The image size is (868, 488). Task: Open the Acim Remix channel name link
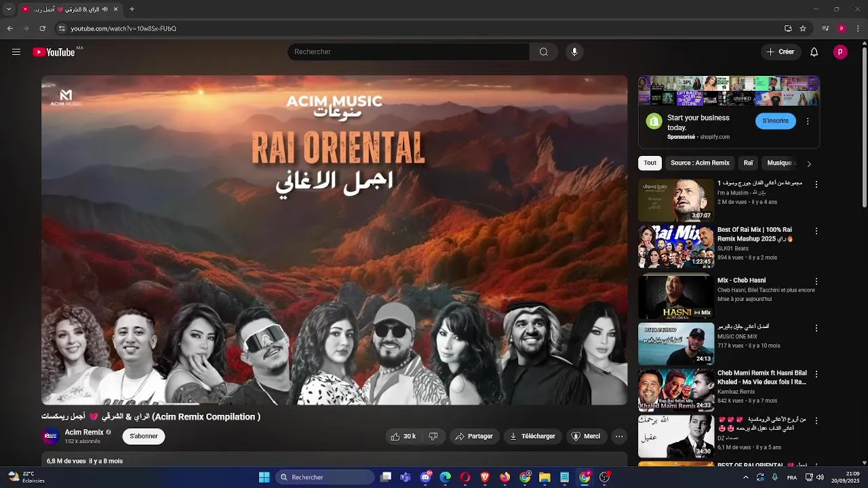(x=84, y=432)
